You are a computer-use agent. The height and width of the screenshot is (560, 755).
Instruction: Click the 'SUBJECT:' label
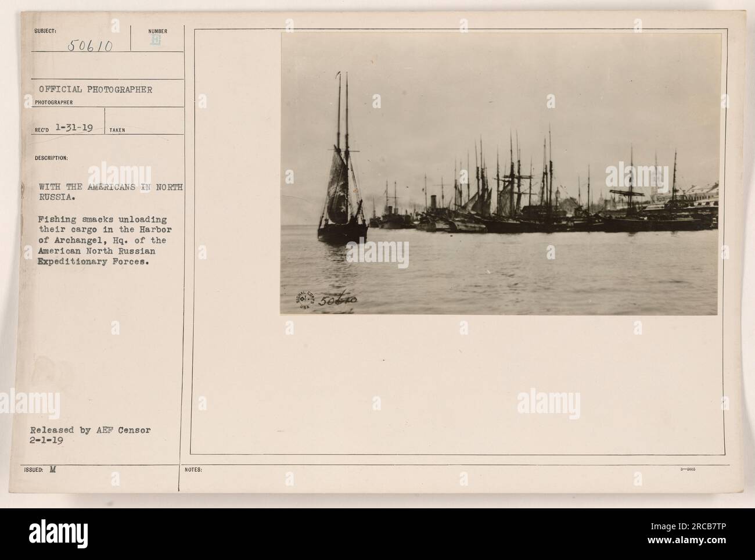45,31
